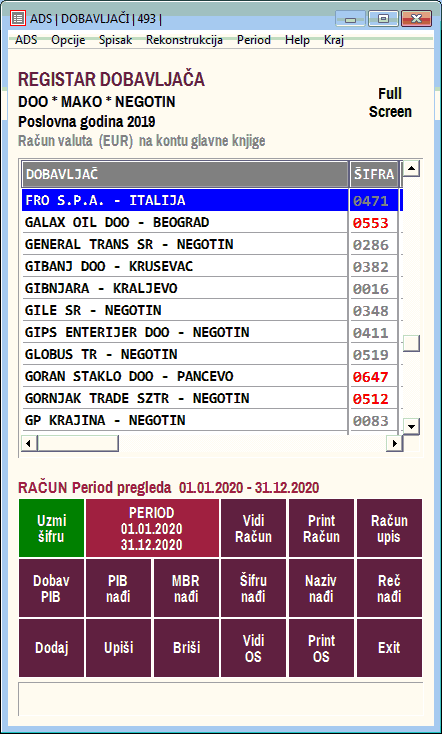442x734 pixels.
Task: Select supplier GENERAL TRANS SR - NEGOTIN
Action: pyautogui.click(x=185, y=244)
